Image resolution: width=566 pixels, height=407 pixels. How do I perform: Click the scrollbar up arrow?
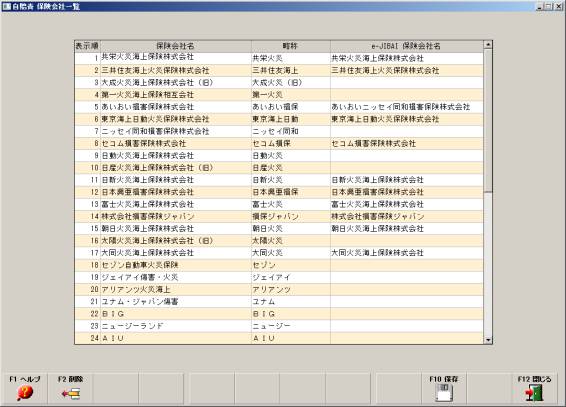(x=488, y=45)
